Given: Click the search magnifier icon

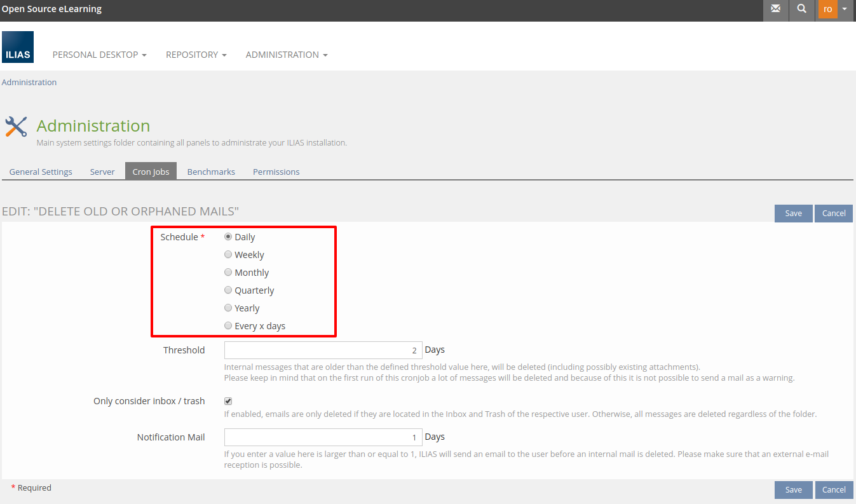Looking at the screenshot, I should tap(801, 9).
